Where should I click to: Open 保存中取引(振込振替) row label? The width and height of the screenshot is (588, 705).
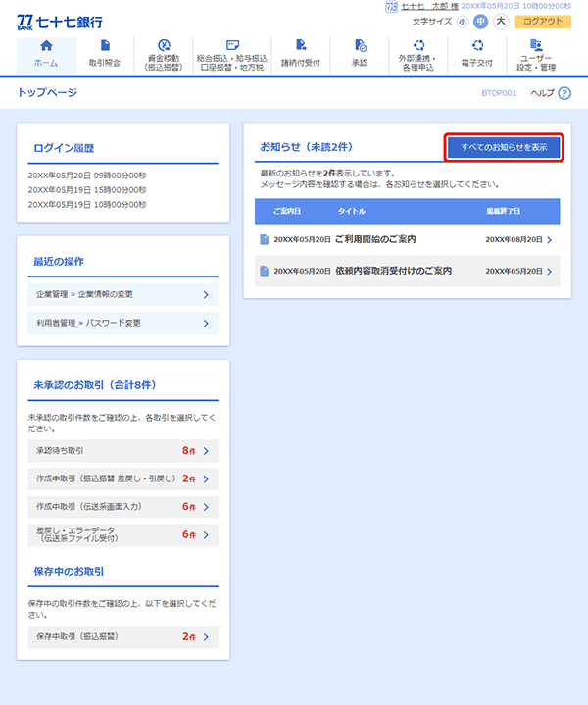pos(77,636)
